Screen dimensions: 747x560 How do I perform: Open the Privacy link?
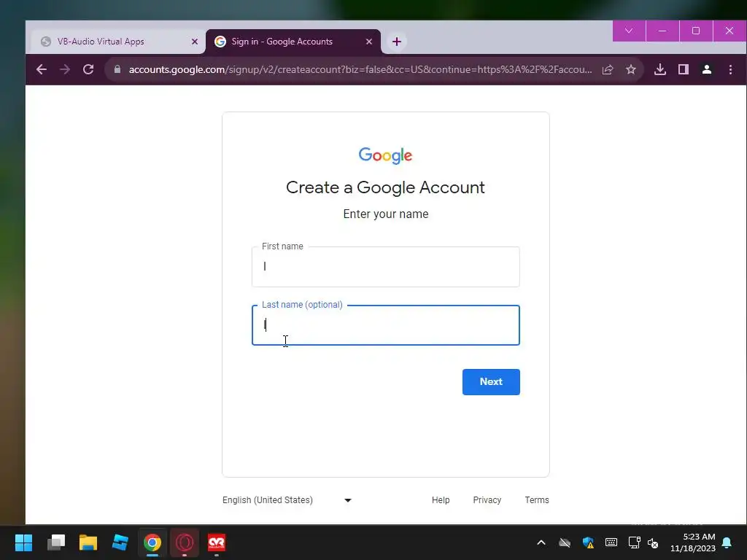pos(487,500)
